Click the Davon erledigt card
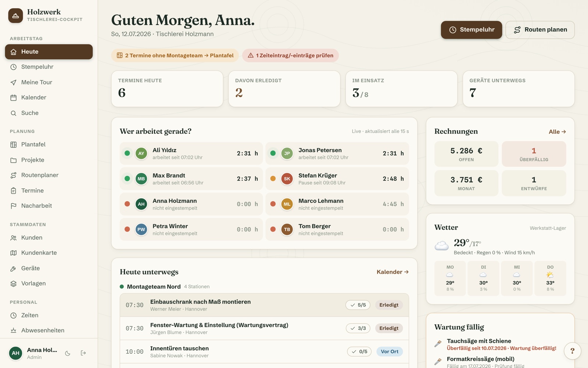 coord(284,89)
